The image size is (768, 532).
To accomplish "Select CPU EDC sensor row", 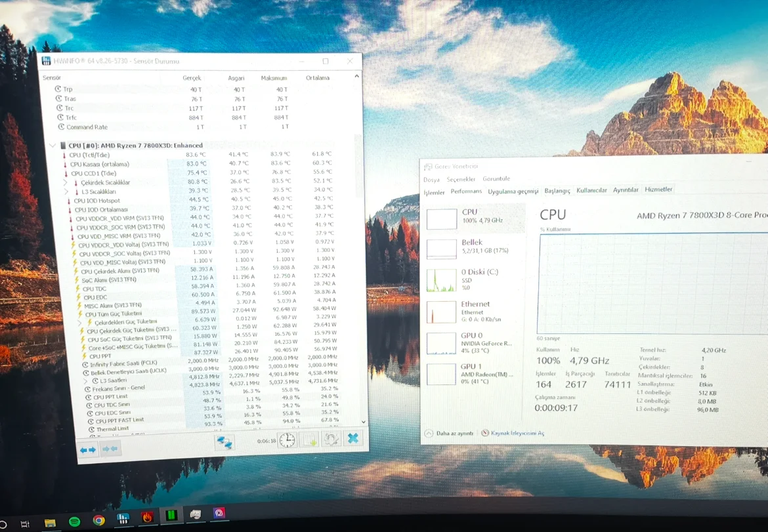I will (207, 296).
